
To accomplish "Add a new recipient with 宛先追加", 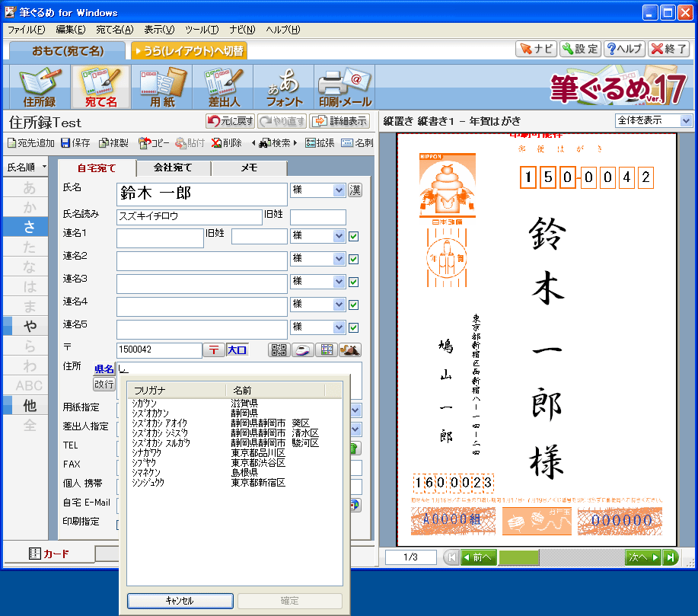I will tap(30, 143).
